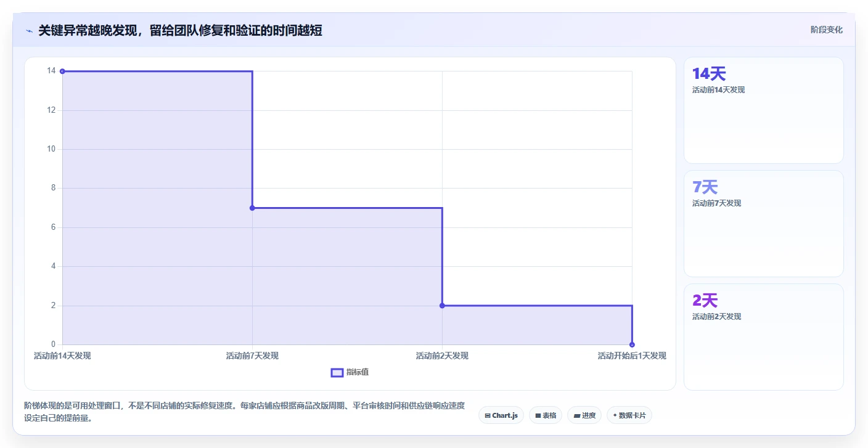
Task: Select the Chart.js tag chip
Action: (501, 415)
